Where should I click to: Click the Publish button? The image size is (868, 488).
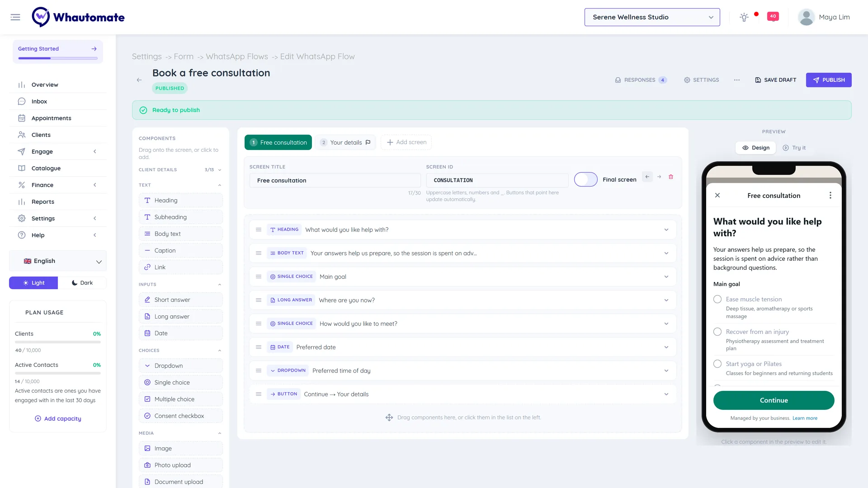click(829, 80)
